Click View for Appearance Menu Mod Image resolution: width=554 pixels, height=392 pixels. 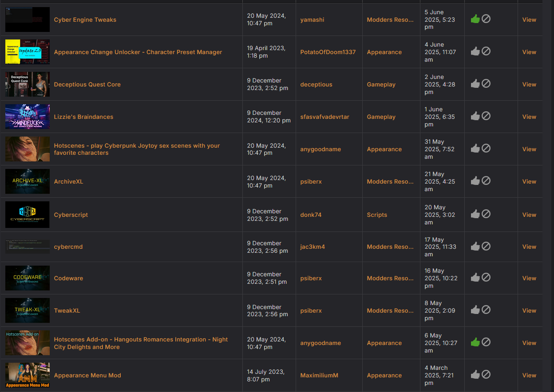coord(529,375)
